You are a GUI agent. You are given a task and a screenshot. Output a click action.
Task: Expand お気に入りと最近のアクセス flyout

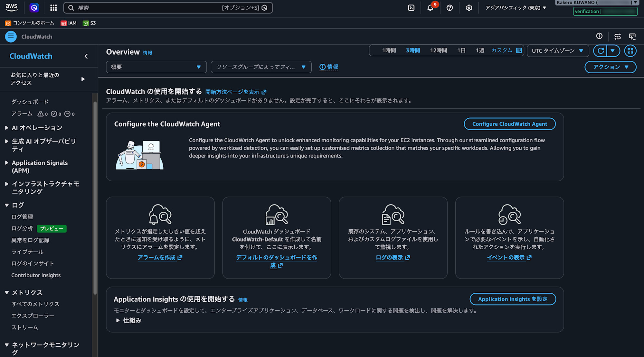48,79
